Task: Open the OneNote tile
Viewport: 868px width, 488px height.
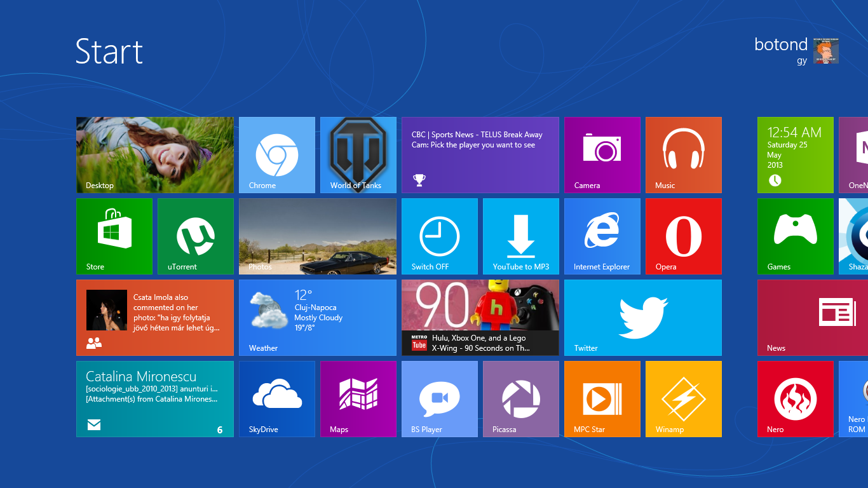Action: 853,155
